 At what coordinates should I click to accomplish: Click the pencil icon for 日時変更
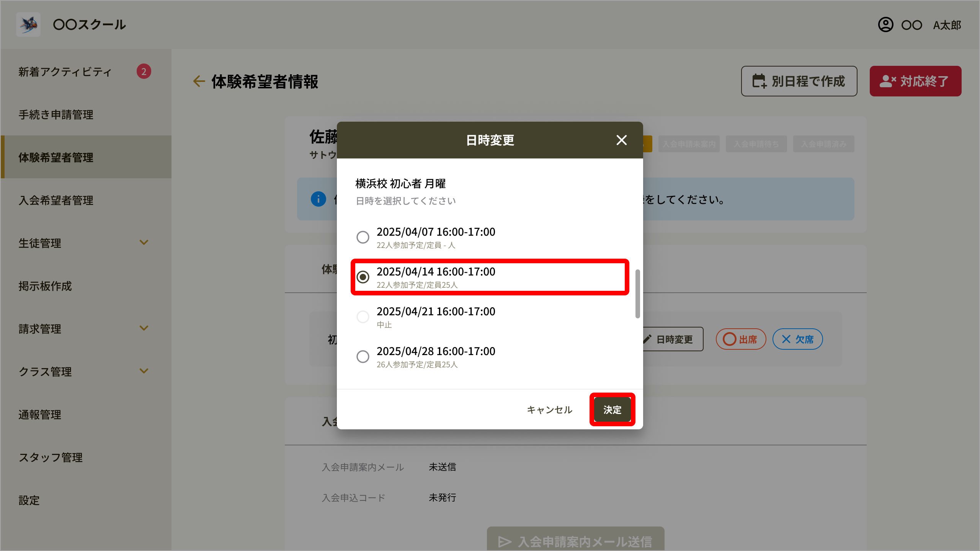(647, 339)
